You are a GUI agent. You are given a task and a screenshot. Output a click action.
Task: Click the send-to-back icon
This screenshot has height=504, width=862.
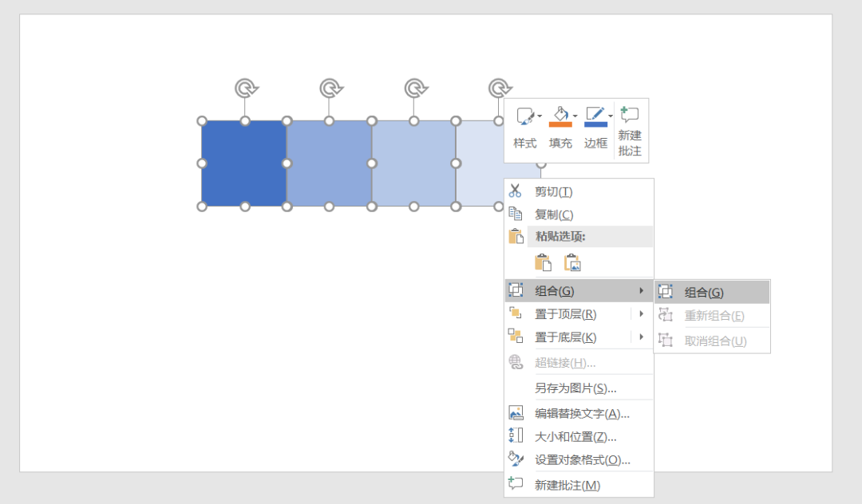pyautogui.click(x=515, y=336)
